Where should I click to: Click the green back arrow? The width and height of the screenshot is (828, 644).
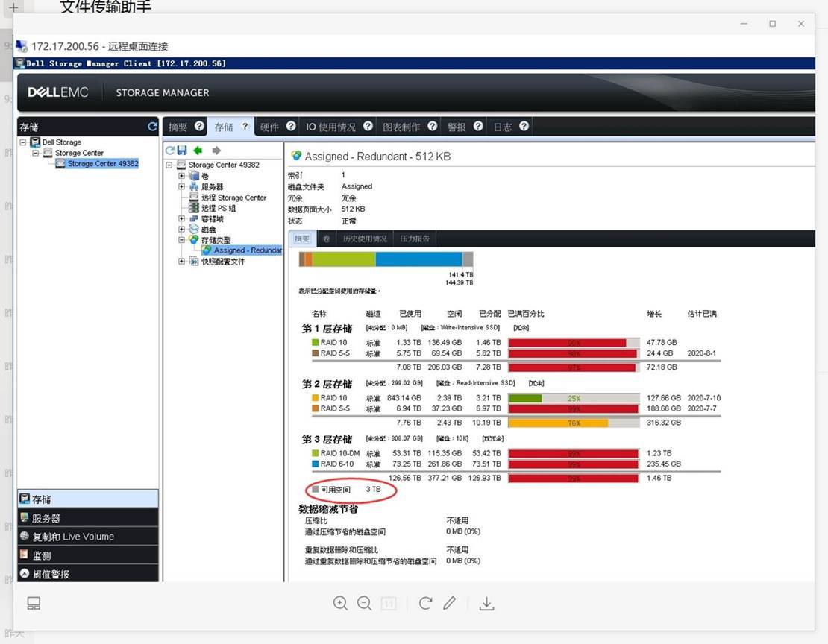[x=198, y=151]
